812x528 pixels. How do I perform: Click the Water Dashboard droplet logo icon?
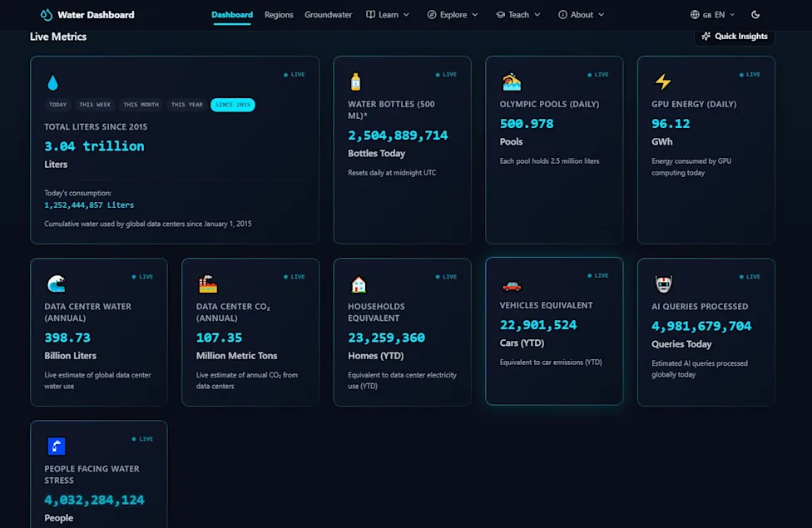coord(47,14)
